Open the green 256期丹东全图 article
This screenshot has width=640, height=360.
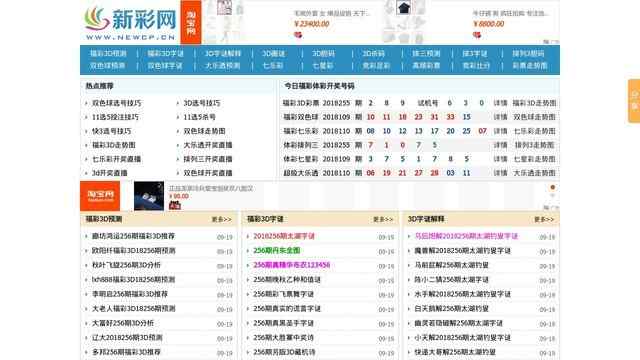(277, 251)
